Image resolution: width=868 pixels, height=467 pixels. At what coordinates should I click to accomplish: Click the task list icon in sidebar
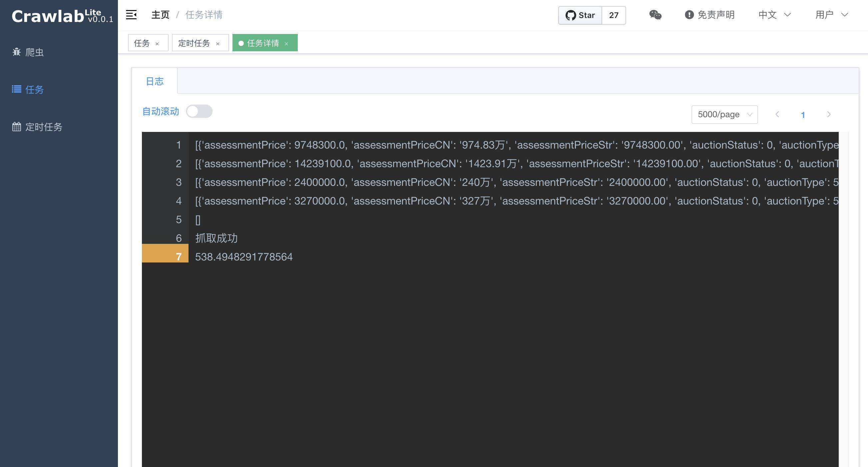17,89
